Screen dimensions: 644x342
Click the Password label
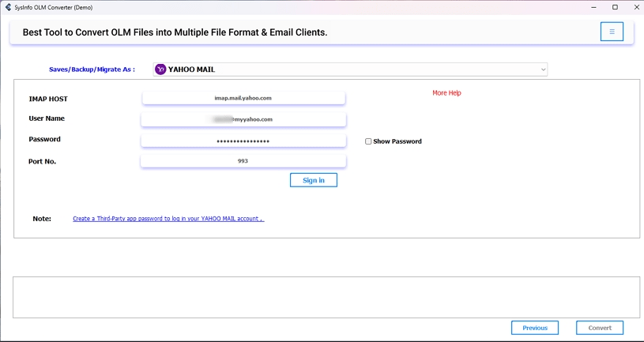tap(44, 139)
